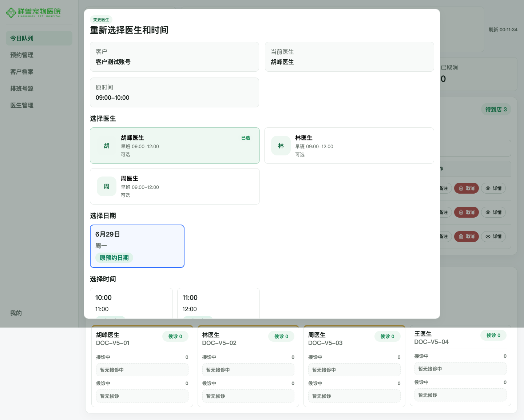Select the 林医生 doctor card
Screen dimensions: 524x420
click(349, 146)
